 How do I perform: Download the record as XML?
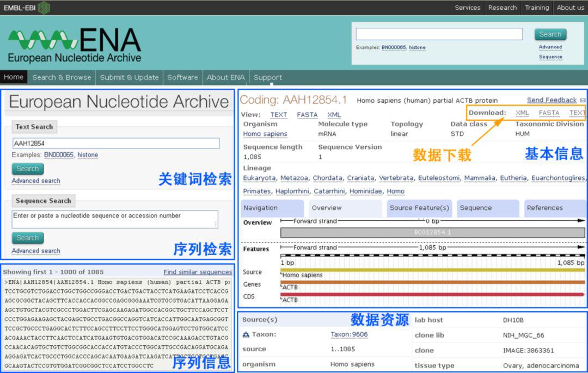pyautogui.click(x=522, y=113)
